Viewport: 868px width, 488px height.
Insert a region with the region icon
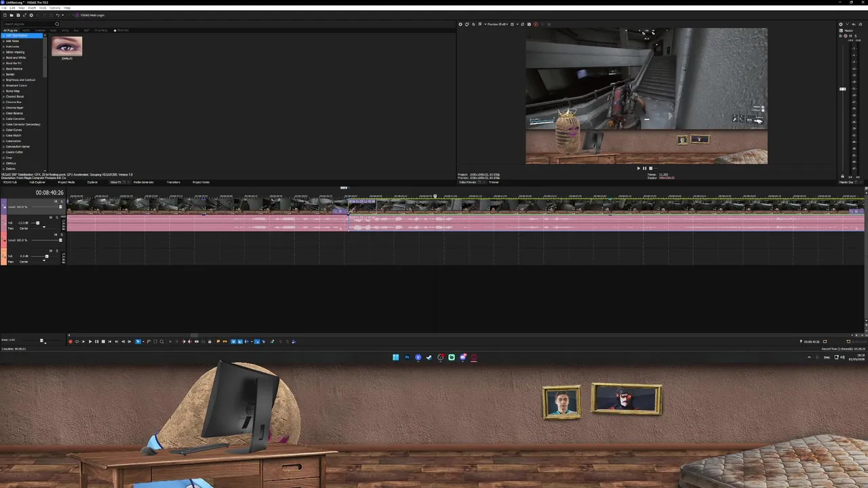point(225,342)
